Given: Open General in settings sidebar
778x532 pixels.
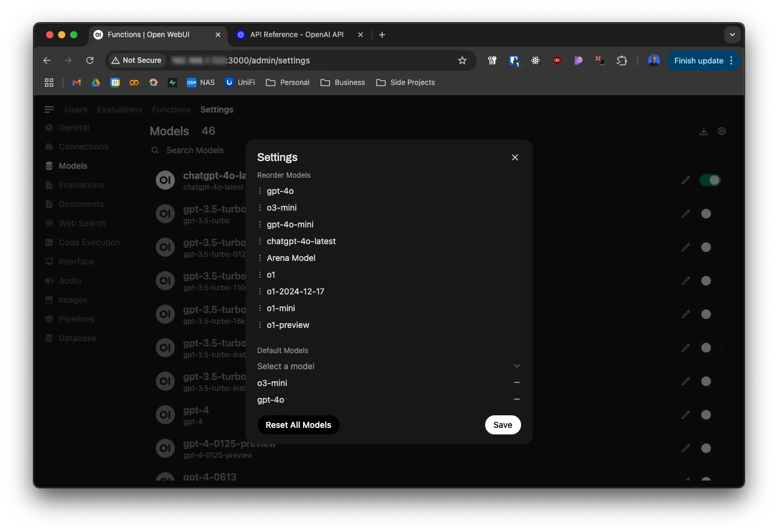Looking at the screenshot, I should tap(67, 127).
